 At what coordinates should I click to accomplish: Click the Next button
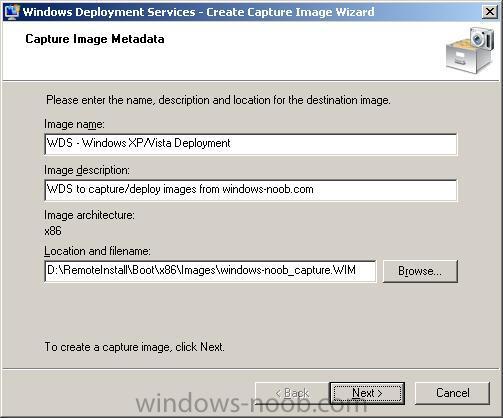(367, 393)
